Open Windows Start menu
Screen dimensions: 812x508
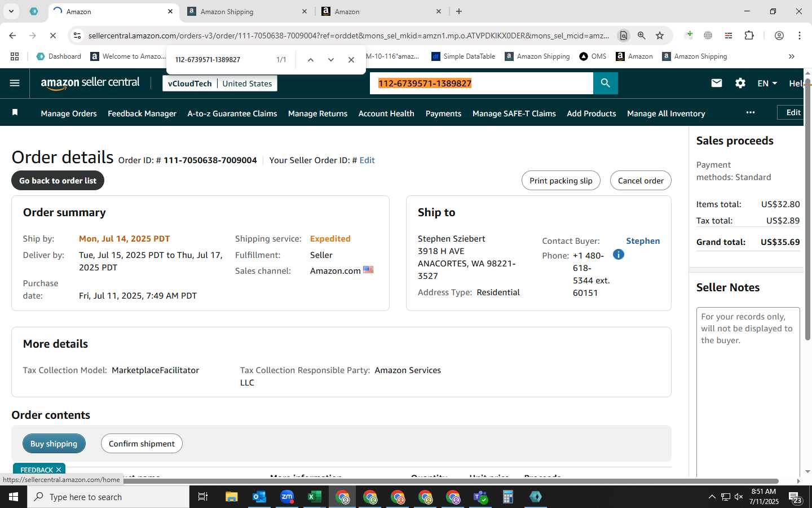click(x=14, y=497)
